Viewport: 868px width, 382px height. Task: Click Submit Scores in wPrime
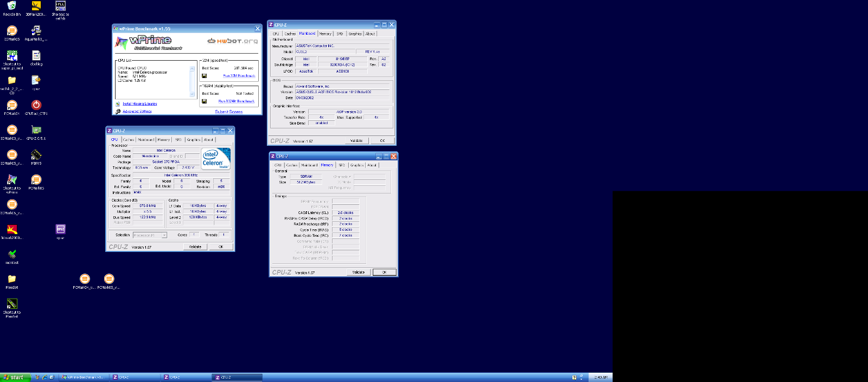click(x=229, y=112)
